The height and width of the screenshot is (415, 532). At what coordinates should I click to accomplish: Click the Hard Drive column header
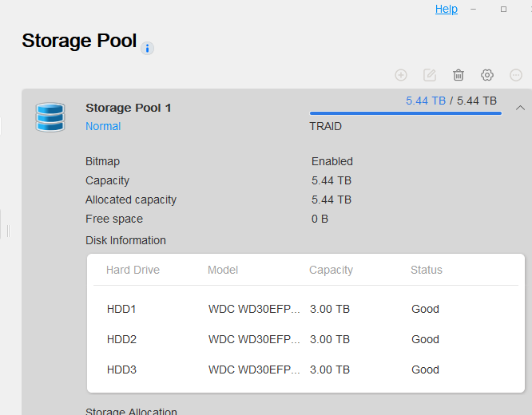point(133,270)
